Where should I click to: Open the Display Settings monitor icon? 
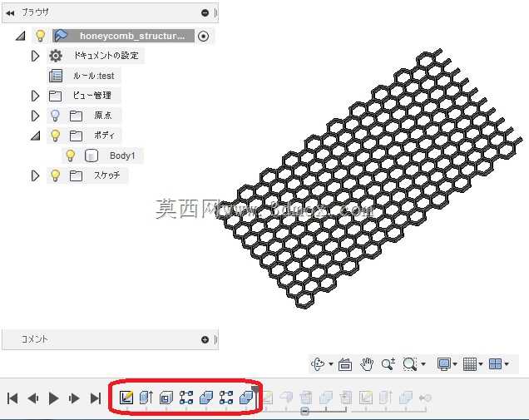pyautogui.click(x=444, y=364)
